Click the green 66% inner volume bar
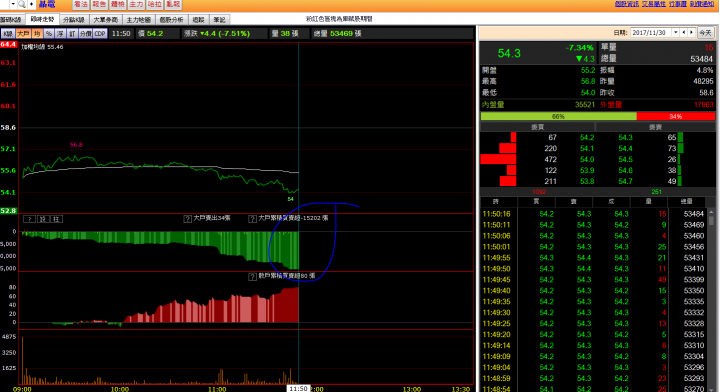 point(558,117)
